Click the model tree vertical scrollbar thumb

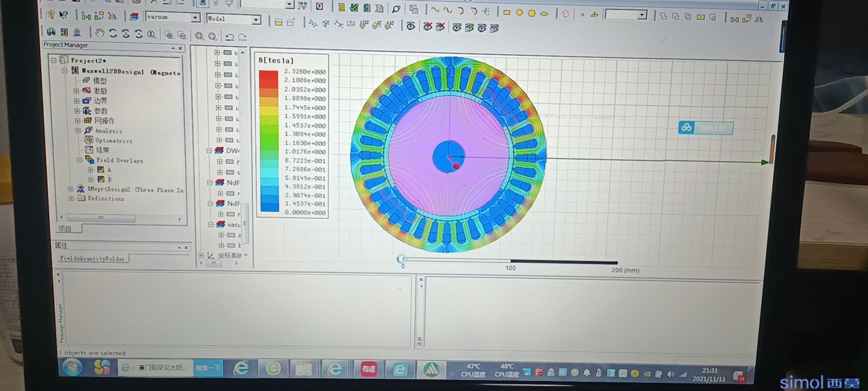coord(245,223)
